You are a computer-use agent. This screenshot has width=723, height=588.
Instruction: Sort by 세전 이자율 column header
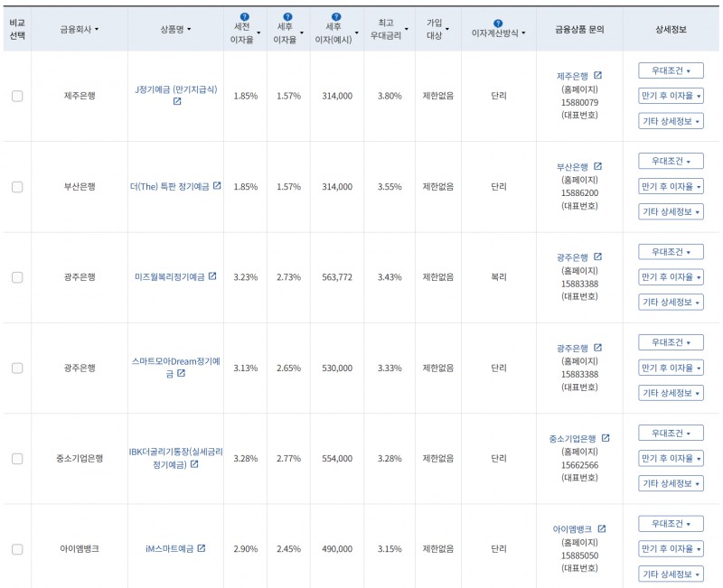245,33
